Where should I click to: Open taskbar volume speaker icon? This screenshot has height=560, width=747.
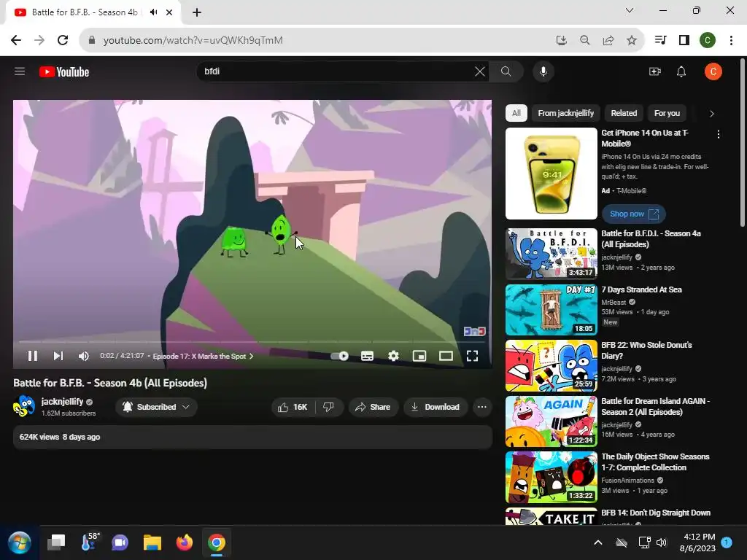(x=662, y=542)
